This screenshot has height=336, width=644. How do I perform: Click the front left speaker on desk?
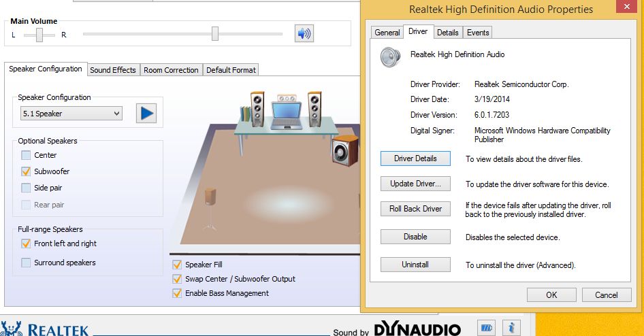257,109
